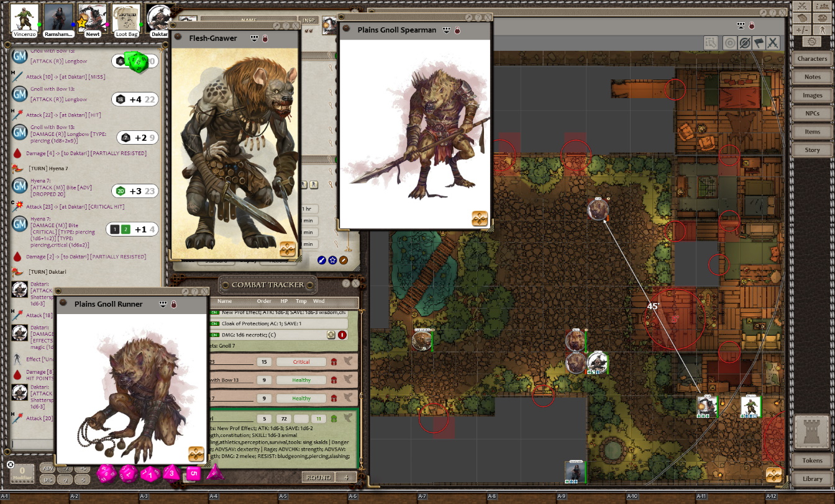Click red helmet on Gnoll with Bow 13 row
This screenshot has width=835, height=504.
point(334,380)
